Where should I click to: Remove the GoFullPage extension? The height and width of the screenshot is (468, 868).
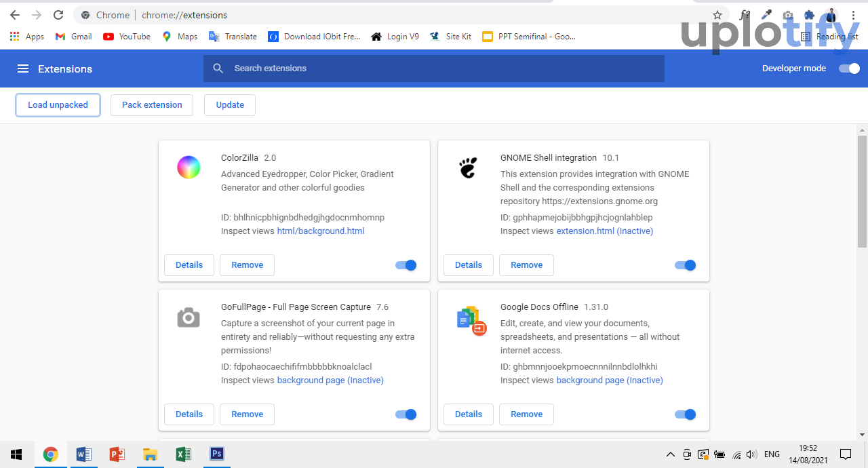[x=247, y=414]
